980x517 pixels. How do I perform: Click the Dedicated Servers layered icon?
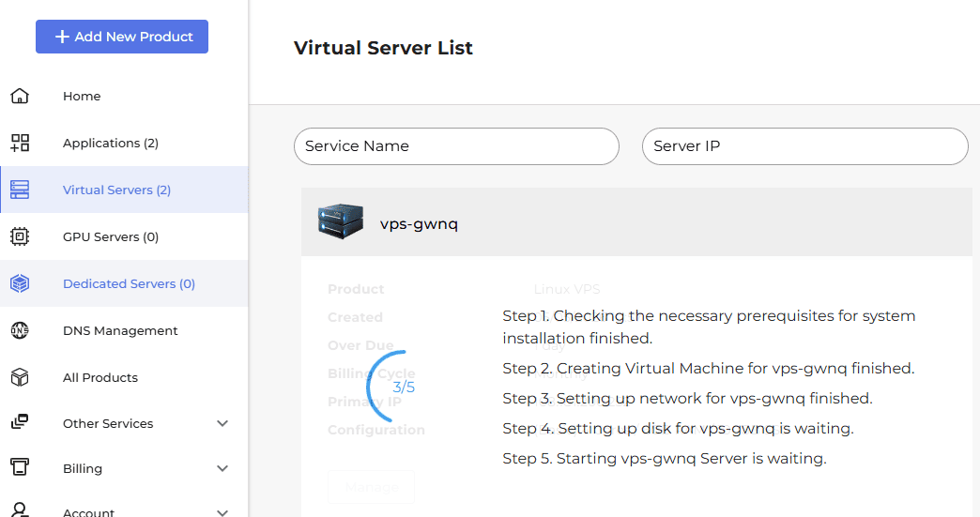[x=20, y=283]
